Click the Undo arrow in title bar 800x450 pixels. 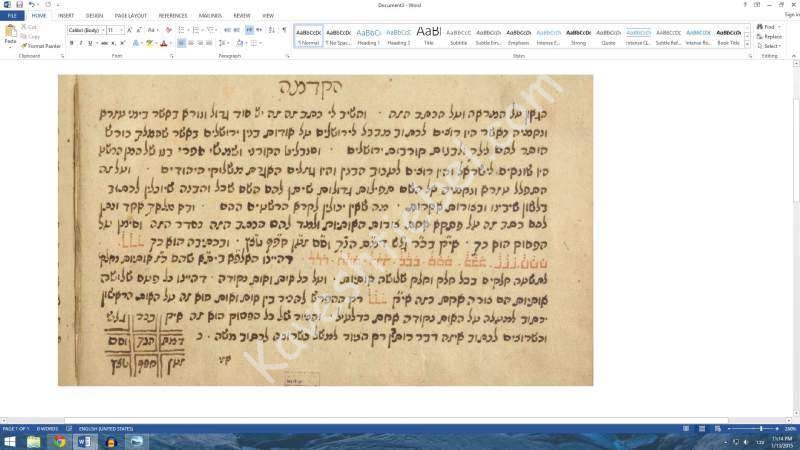tap(32, 5)
